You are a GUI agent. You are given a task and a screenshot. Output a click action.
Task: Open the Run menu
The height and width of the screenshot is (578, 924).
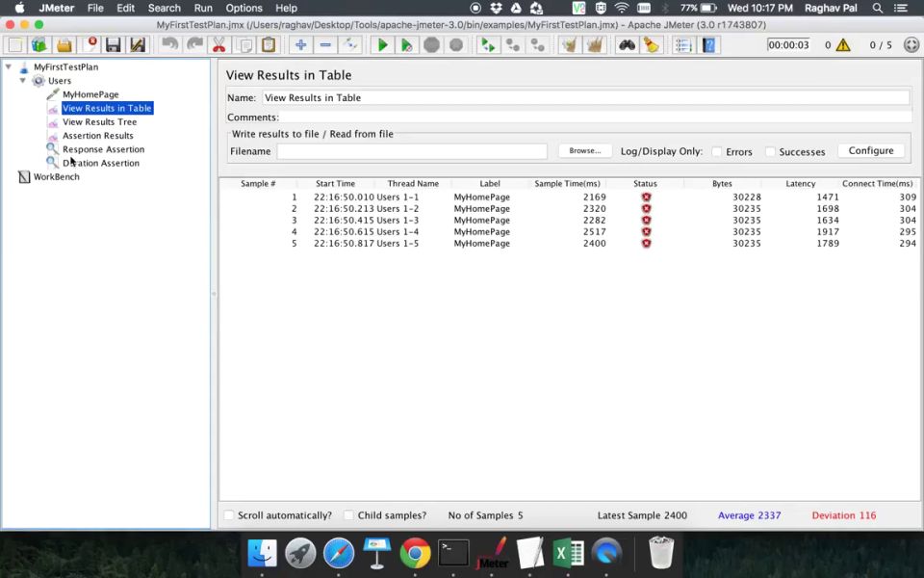(x=203, y=9)
